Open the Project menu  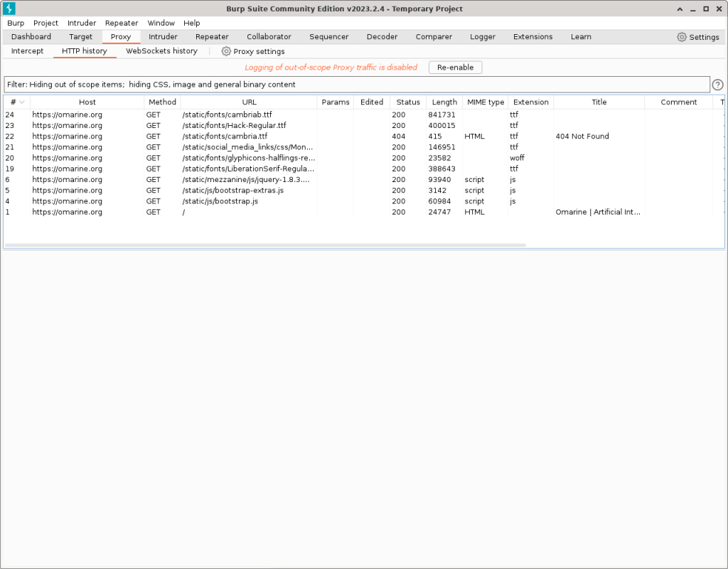coord(45,23)
